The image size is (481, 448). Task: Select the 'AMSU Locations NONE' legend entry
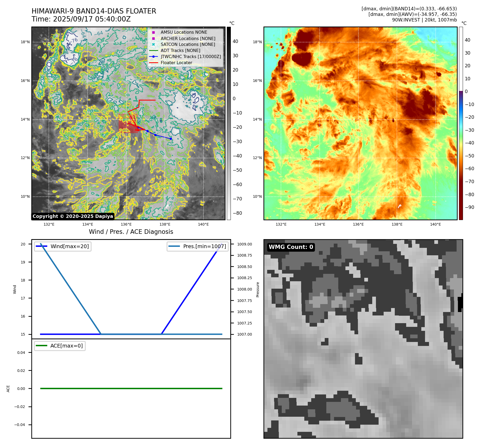tap(184, 32)
